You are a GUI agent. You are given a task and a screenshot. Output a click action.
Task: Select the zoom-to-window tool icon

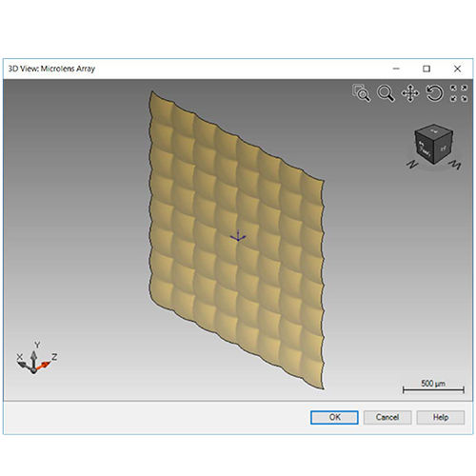point(361,93)
